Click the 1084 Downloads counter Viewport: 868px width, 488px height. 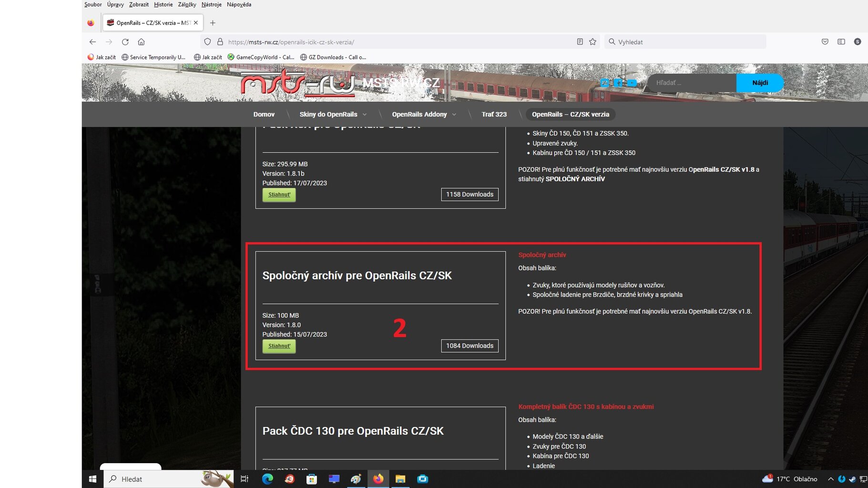(470, 346)
